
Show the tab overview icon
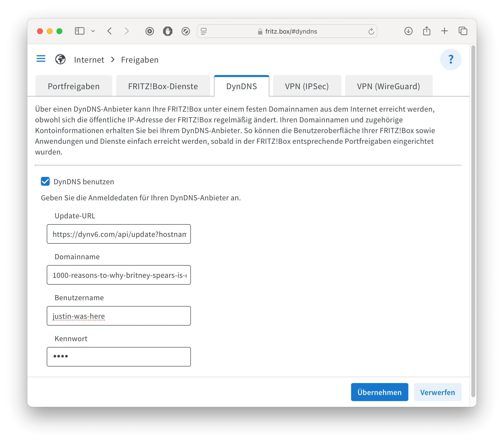click(463, 31)
